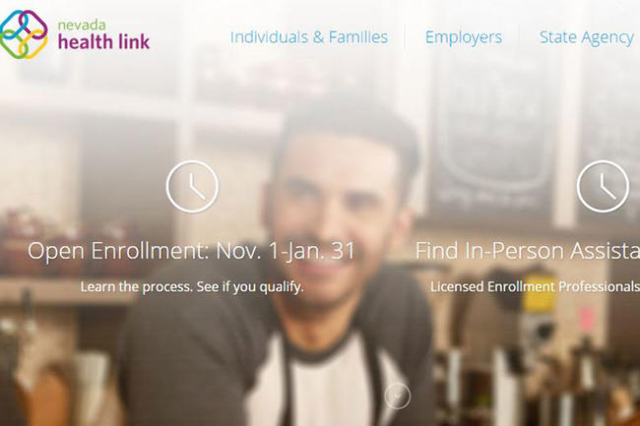Click the "Nov. 1-Jan. 31" date text
The width and height of the screenshot is (640, 426).
[x=285, y=251]
